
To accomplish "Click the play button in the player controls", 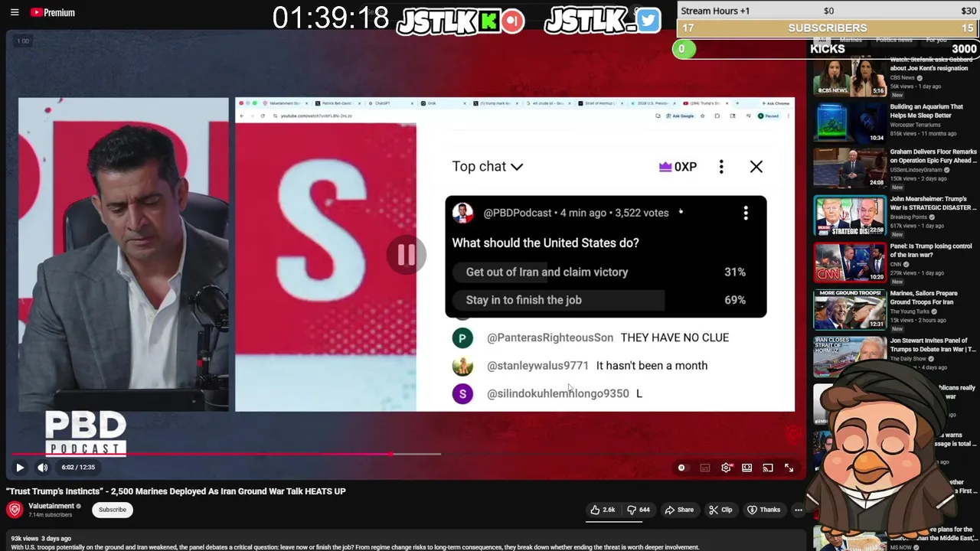I will tap(20, 468).
